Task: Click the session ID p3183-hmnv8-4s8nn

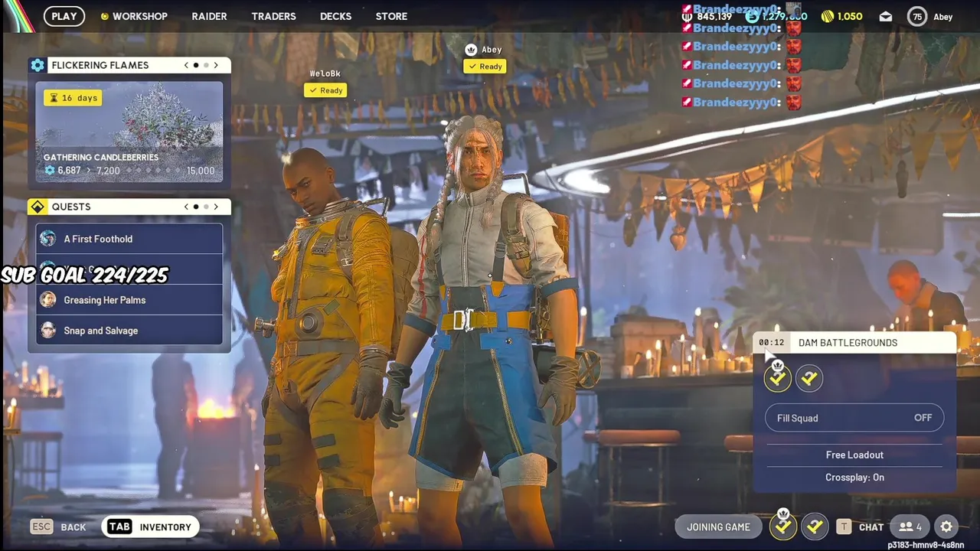Action: tap(926, 545)
